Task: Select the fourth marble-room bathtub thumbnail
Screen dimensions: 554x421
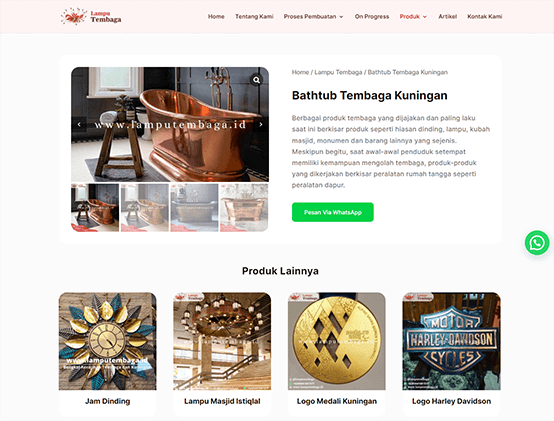Action: pos(244,208)
